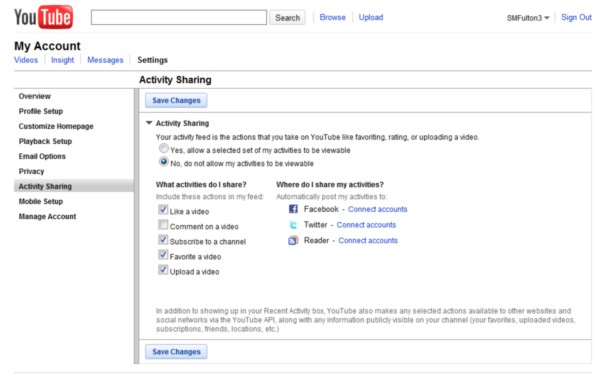The image size is (600, 375).
Task: Open the Settings tab
Action: pyautogui.click(x=152, y=60)
